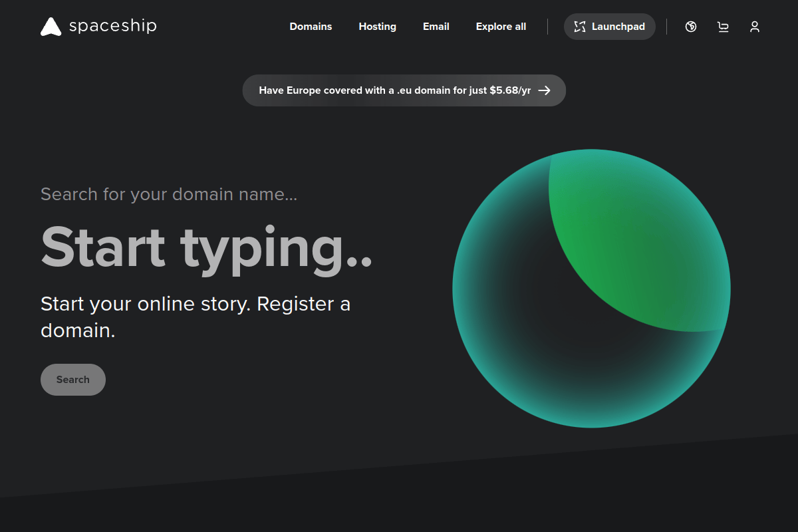Expand the Hosting navigation dropdown
798x532 pixels.
point(377,27)
